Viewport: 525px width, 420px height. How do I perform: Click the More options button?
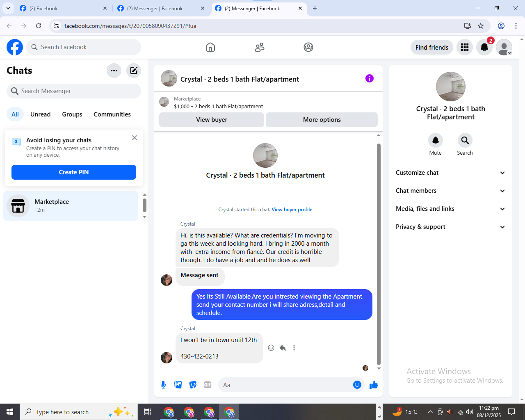(322, 120)
